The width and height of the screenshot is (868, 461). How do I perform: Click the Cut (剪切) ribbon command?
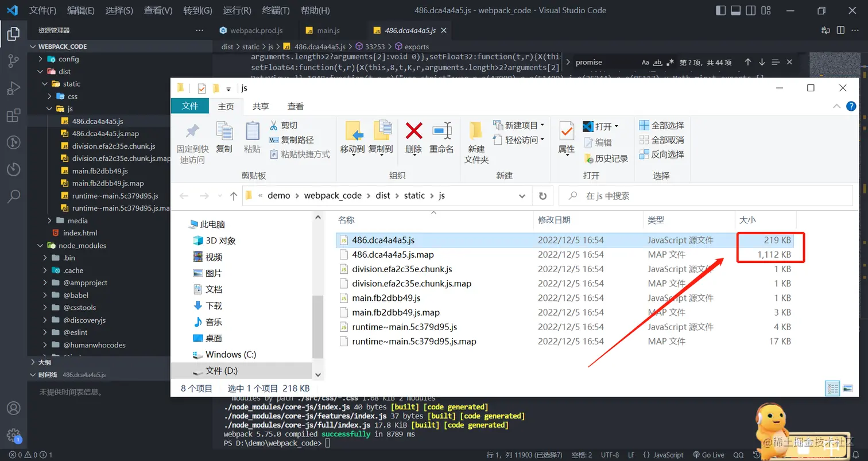point(283,125)
